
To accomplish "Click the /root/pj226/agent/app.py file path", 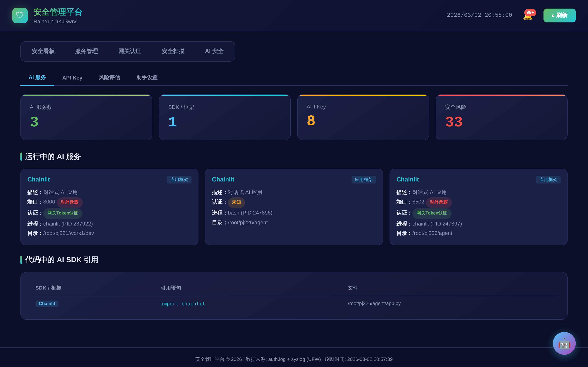I will (374, 303).
